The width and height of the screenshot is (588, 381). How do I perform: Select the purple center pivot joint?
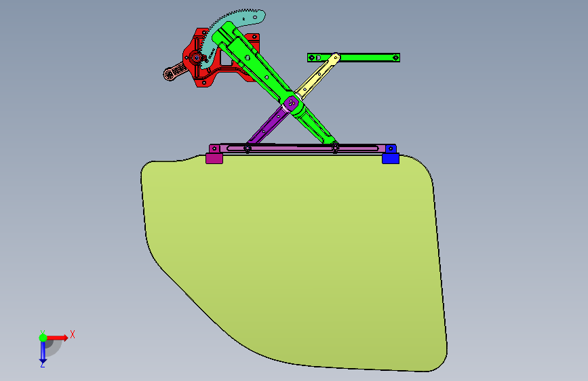point(292,103)
